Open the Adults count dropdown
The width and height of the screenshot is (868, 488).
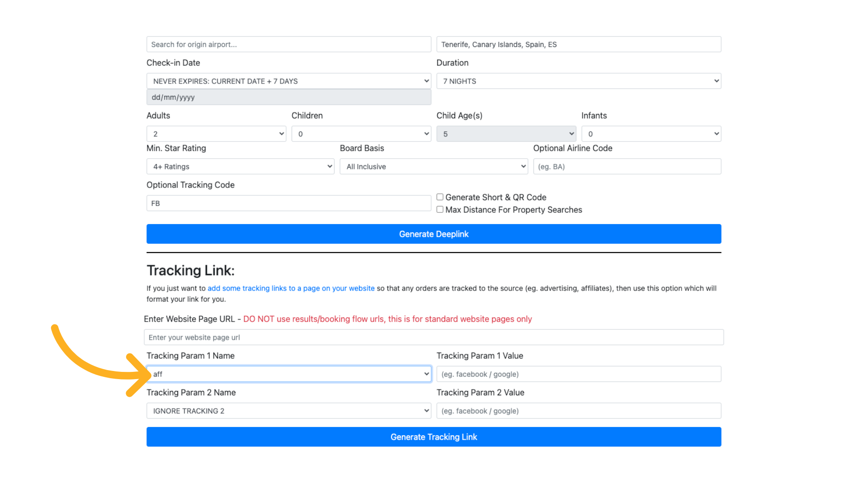click(216, 134)
